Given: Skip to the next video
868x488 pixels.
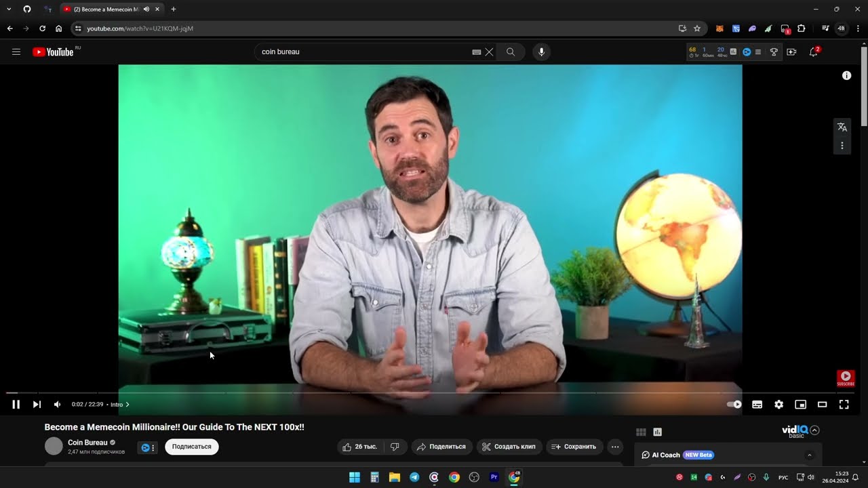Looking at the screenshot, I should point(37,405).
